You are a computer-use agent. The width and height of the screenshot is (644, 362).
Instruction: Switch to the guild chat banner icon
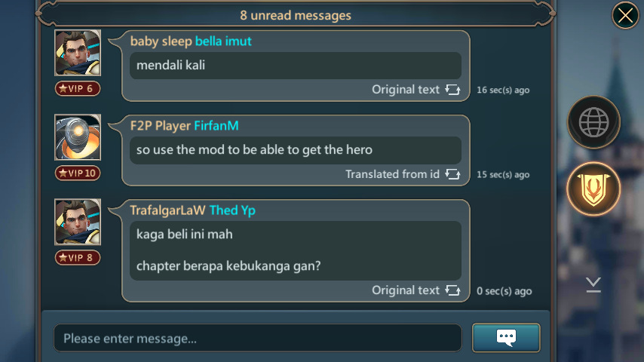(x=593, y=189)
